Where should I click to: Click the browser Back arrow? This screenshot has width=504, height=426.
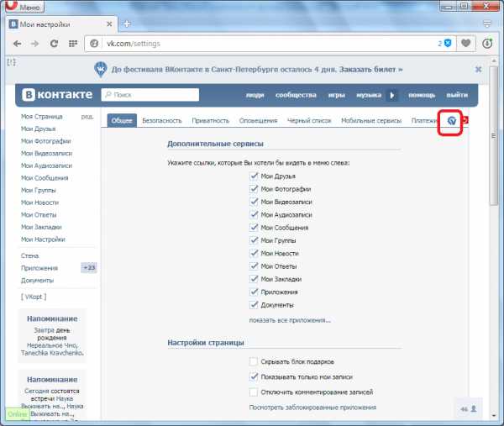[18, 44]
